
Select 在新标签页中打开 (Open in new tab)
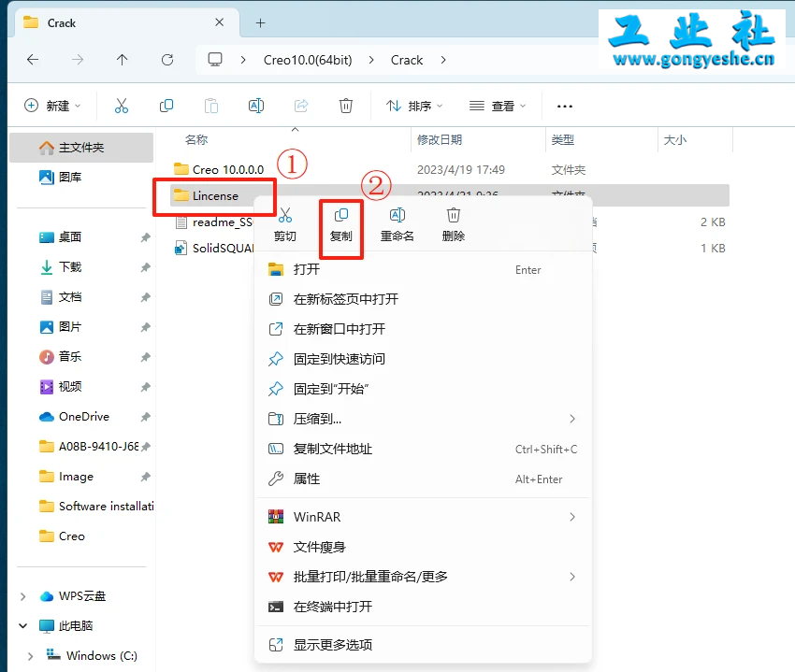tap(423, 299)
